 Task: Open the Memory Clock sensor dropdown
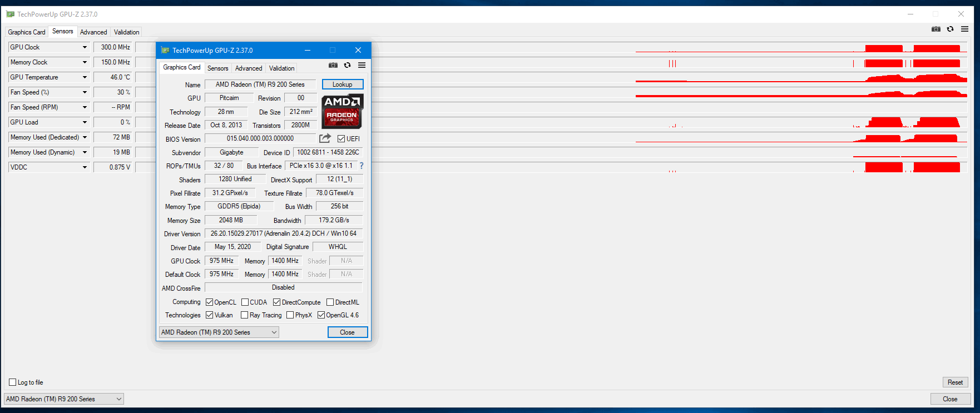pos(85,62)
